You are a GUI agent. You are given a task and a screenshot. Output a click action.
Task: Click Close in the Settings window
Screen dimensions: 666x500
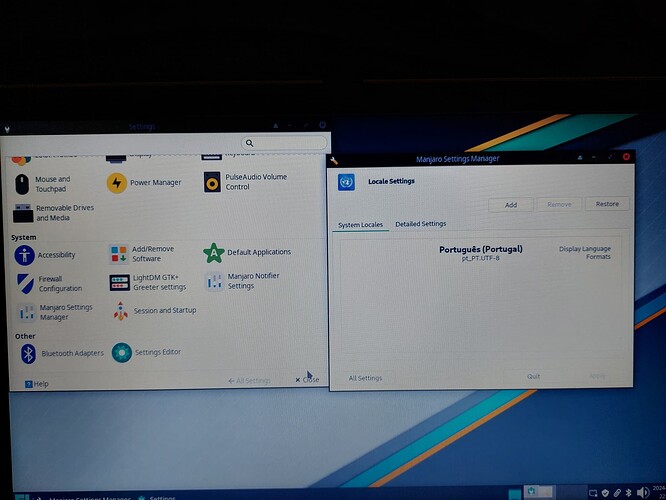point(308,380)
